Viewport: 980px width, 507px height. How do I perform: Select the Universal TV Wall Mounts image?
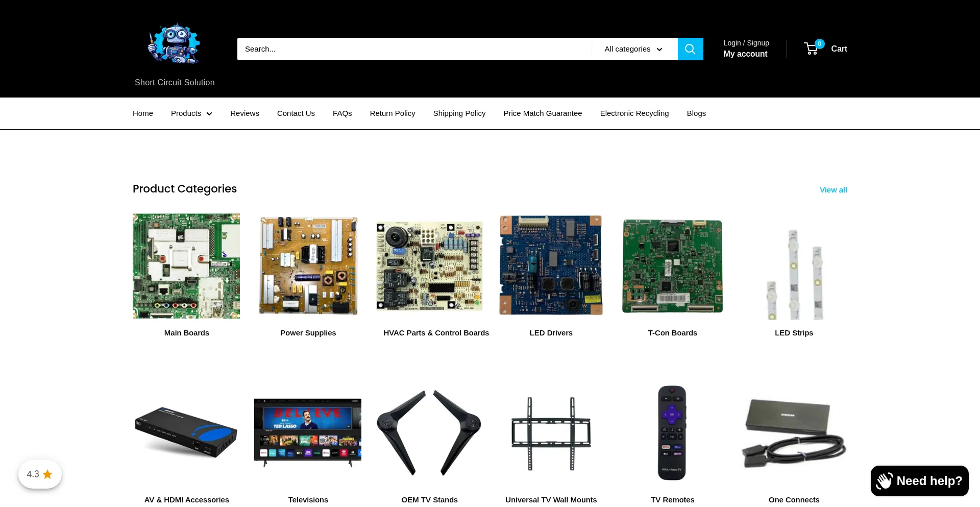(551, 433)
